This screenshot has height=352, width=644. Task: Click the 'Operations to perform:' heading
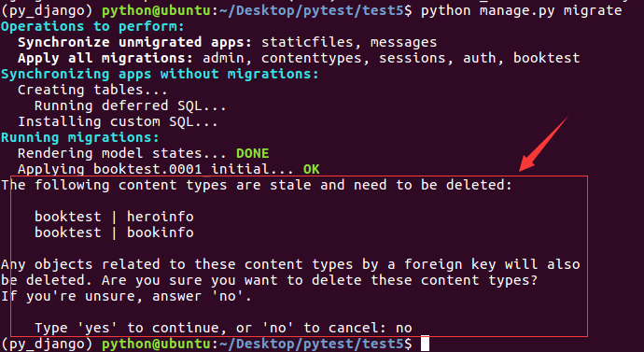tap(92, 26)
